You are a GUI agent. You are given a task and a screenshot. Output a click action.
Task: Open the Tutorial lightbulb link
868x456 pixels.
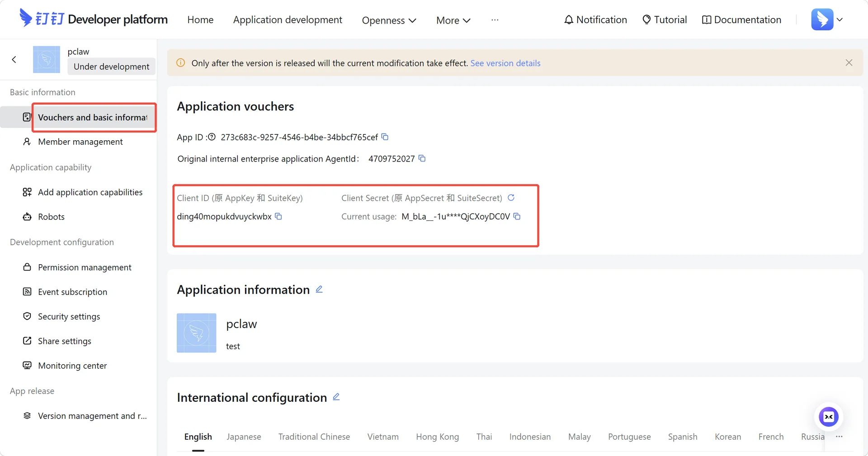tap(665, 20)
